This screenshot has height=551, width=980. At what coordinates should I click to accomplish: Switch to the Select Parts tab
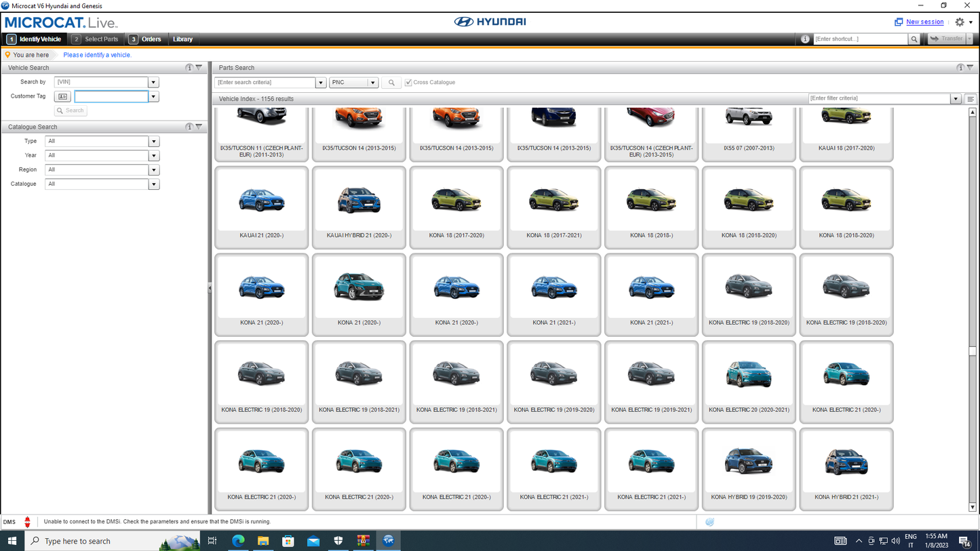click(96, 39)
